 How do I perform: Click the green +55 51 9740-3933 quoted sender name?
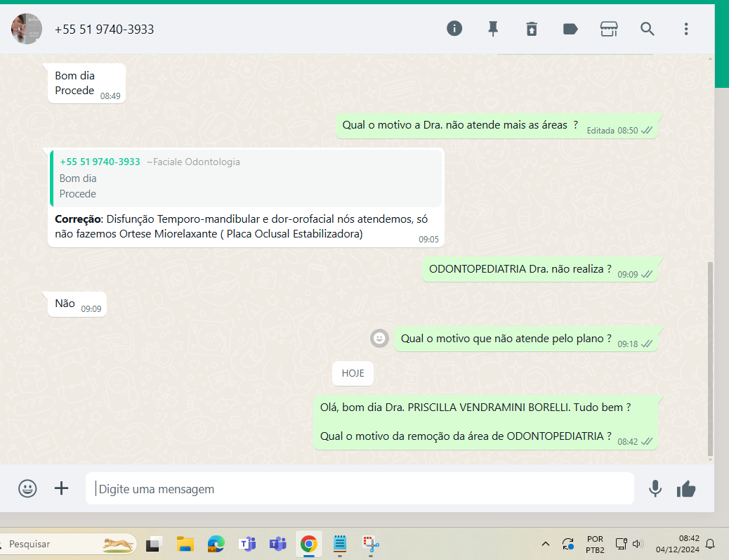100,162
